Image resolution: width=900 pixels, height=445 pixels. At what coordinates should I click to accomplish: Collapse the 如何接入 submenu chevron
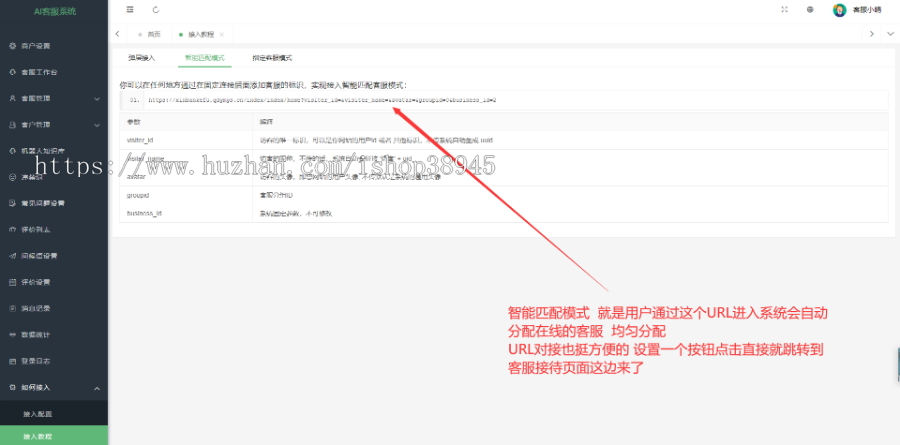97,388
